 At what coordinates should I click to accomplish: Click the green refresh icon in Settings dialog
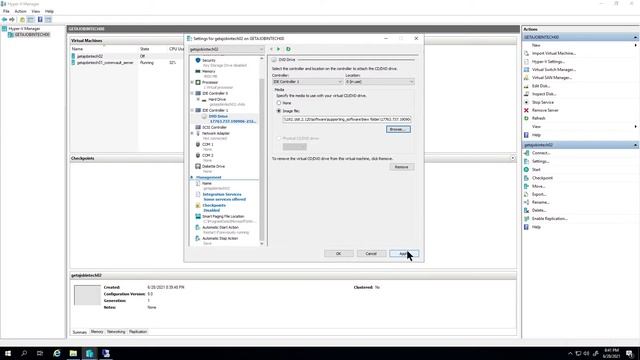coord(288,49)
